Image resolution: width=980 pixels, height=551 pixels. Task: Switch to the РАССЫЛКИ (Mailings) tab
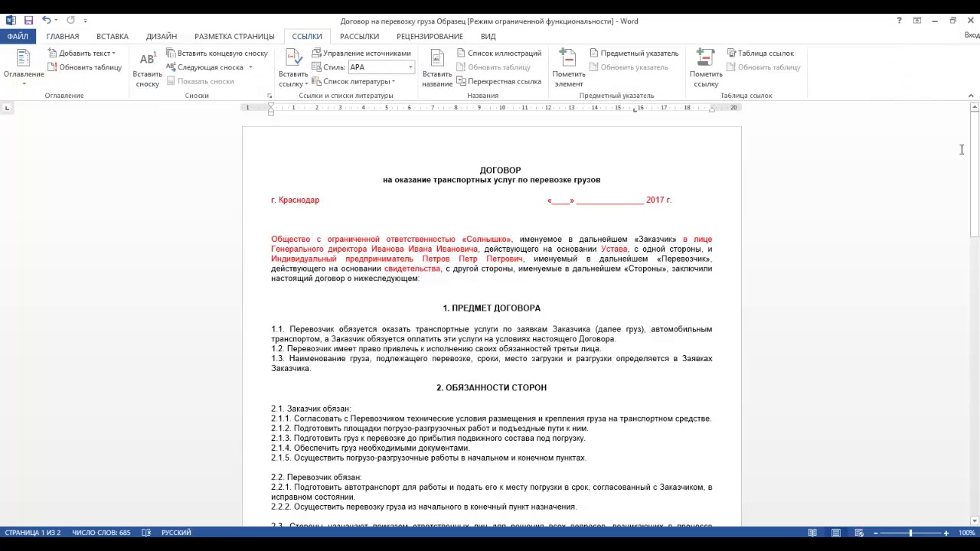click(x=359, y=36)
